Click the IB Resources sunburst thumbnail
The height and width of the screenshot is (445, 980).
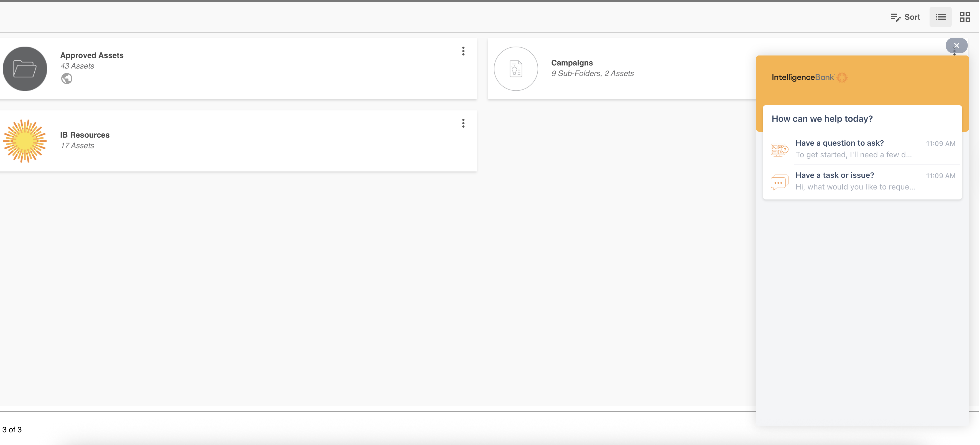(25, 141)
